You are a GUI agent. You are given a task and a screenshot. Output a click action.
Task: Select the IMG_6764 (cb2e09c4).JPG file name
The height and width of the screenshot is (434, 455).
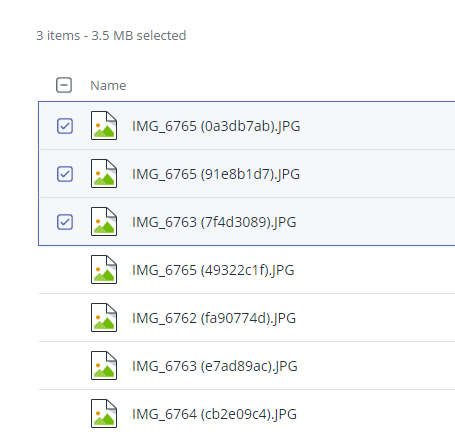tap(214, 414)
